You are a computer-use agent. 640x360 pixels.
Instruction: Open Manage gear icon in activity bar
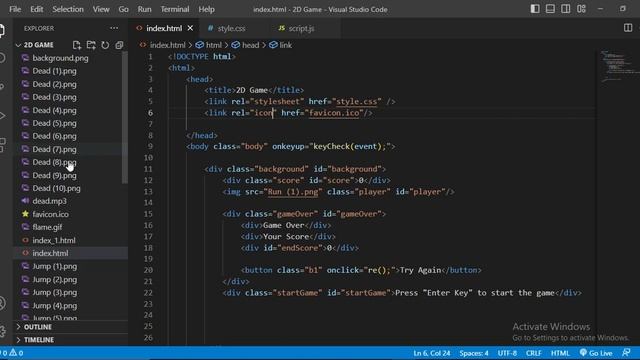[x=2, y=331]
